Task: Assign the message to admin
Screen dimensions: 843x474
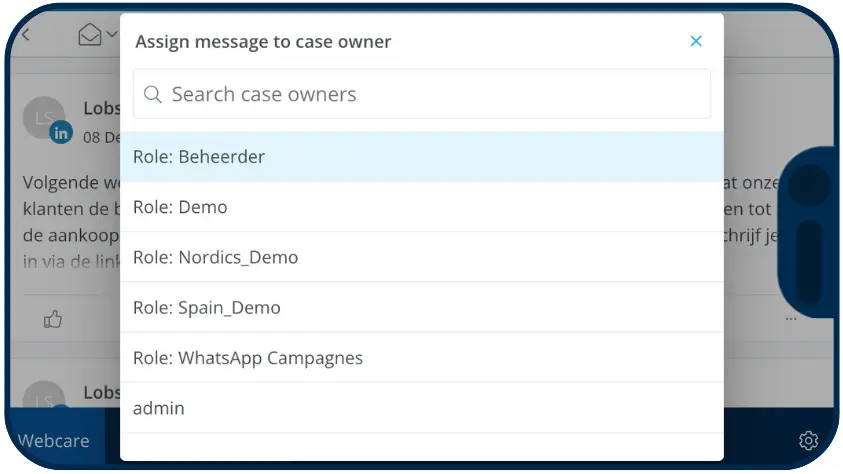Action: 421,408
